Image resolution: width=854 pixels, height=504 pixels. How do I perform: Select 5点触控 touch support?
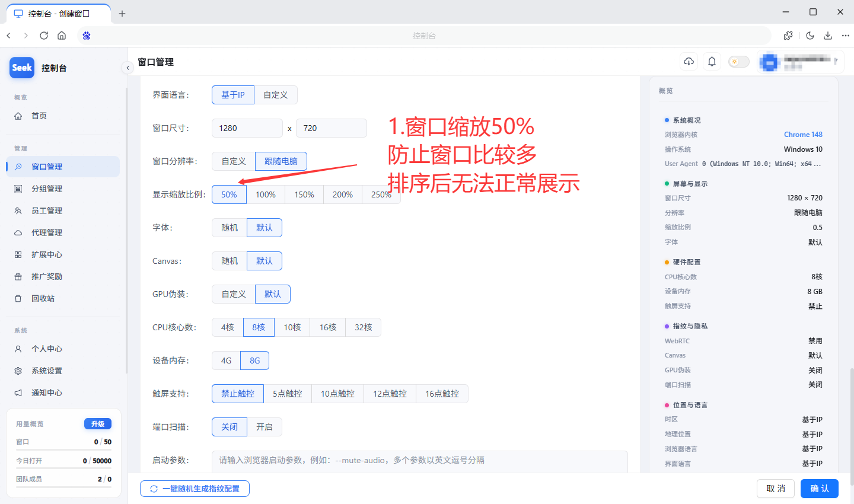(288, 394)
